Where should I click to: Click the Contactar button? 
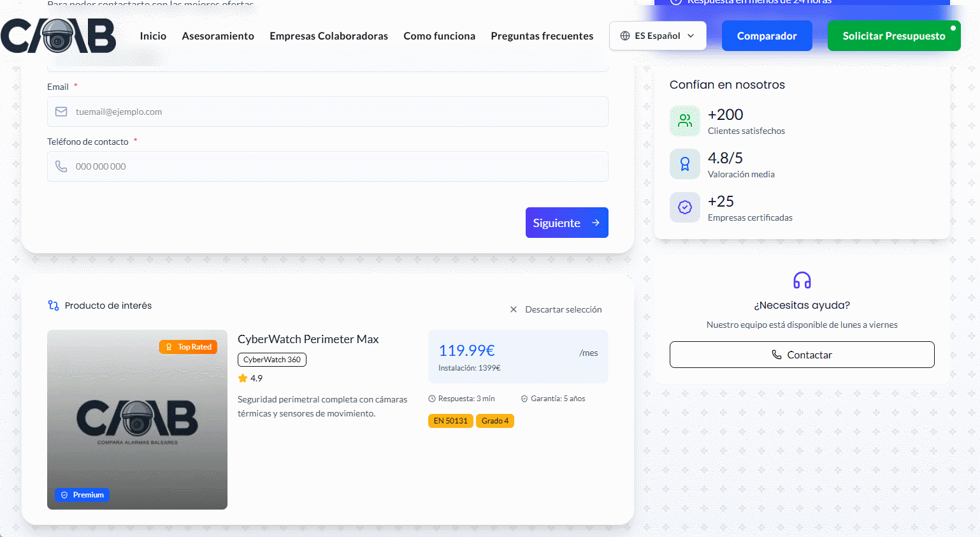click(802, 355)
